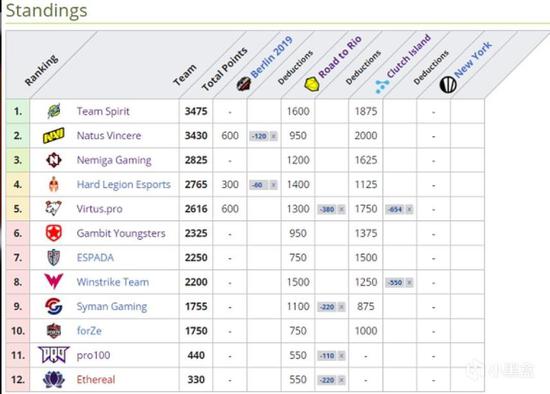Open the Berlin 2019 column header link
Screen dimensions: 550x394
pyautogui.click(x=272, y=56)
